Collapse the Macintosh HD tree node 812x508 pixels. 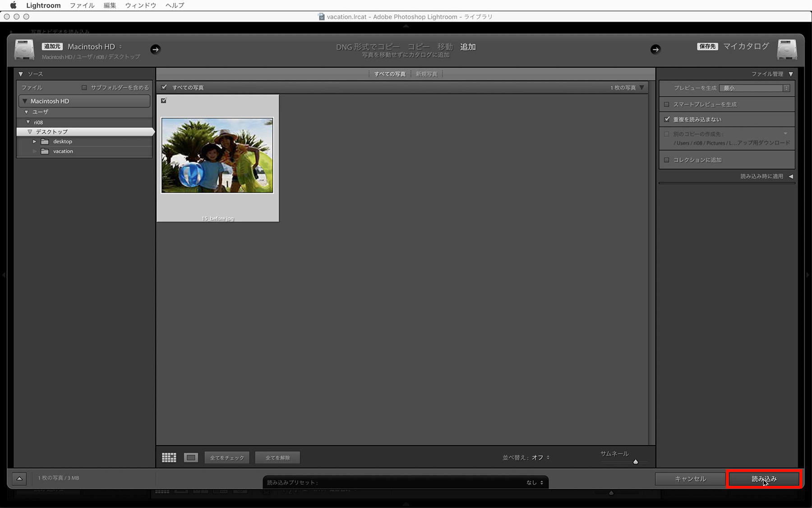[x=25, y=101]
